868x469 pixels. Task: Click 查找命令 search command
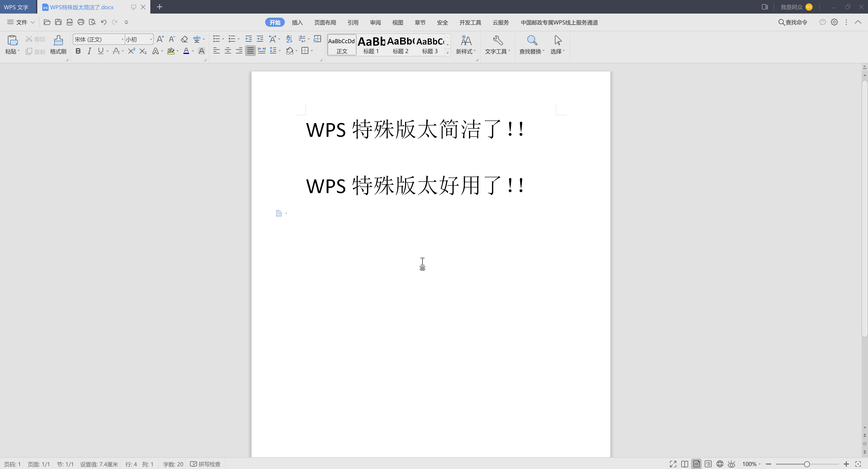pos(793,22)
